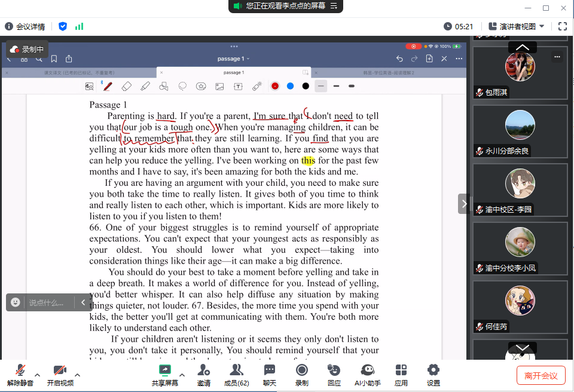
Task: Open the reactions icon
Action: point(334,375)
